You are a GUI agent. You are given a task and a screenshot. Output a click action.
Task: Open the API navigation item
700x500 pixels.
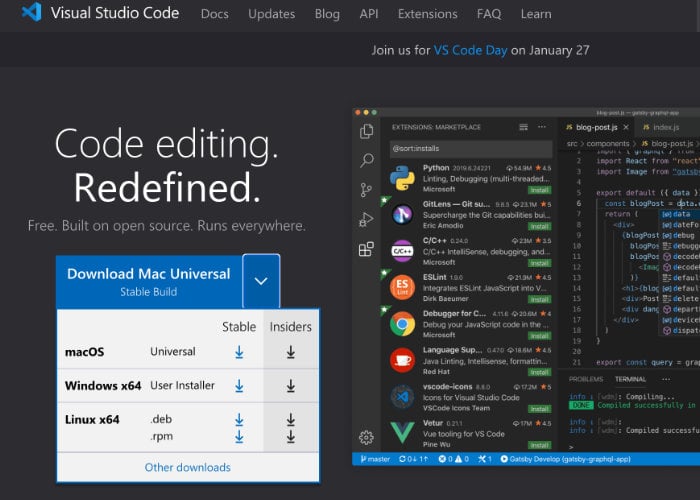369,14
